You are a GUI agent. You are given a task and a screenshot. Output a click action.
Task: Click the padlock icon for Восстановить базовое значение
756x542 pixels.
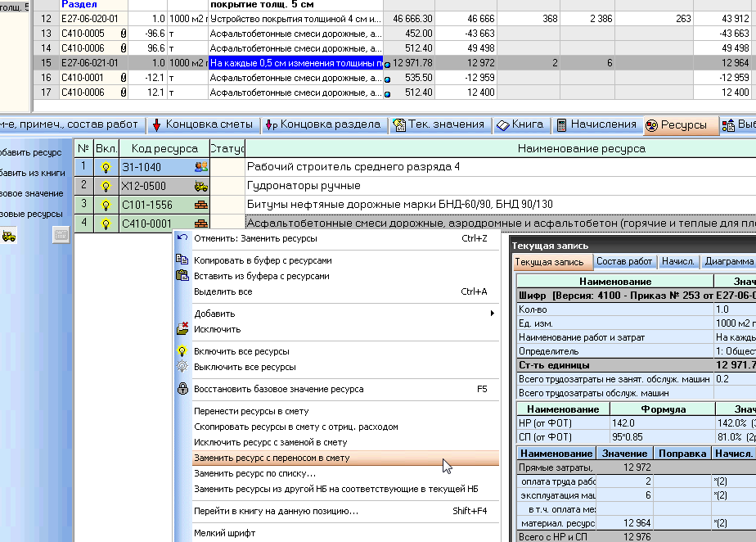click(182, 389)
